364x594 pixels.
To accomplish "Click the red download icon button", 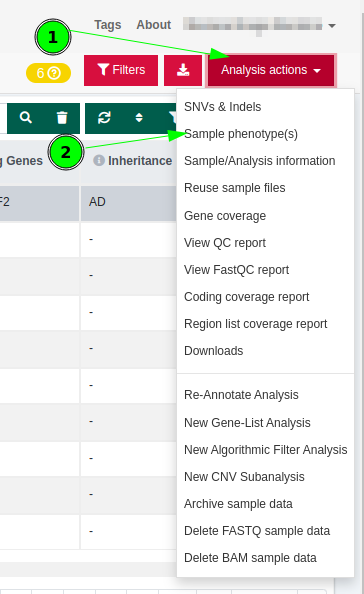I will coord(183,70).
